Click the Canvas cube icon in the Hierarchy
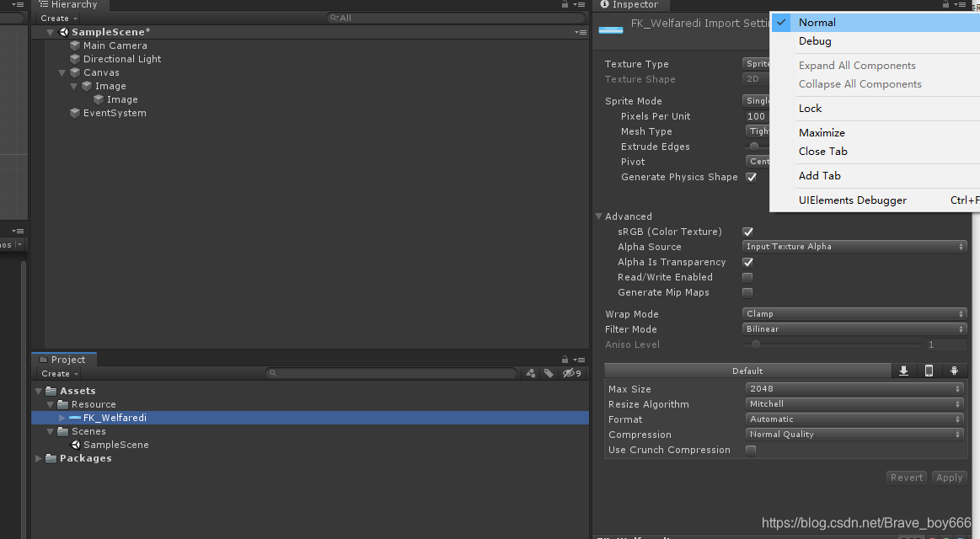The height and width of the screenshot is (539, 980). [75, 72]
